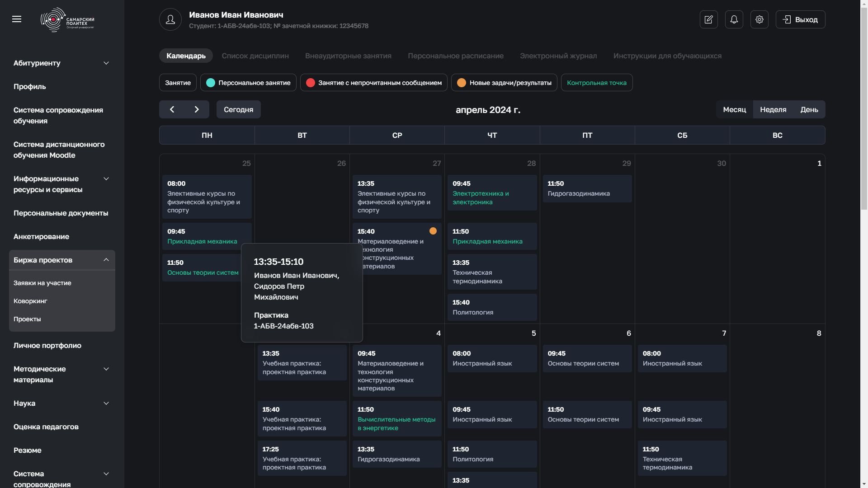
Task: Open Заявки на участие submenu item
Action: [42, 283]
